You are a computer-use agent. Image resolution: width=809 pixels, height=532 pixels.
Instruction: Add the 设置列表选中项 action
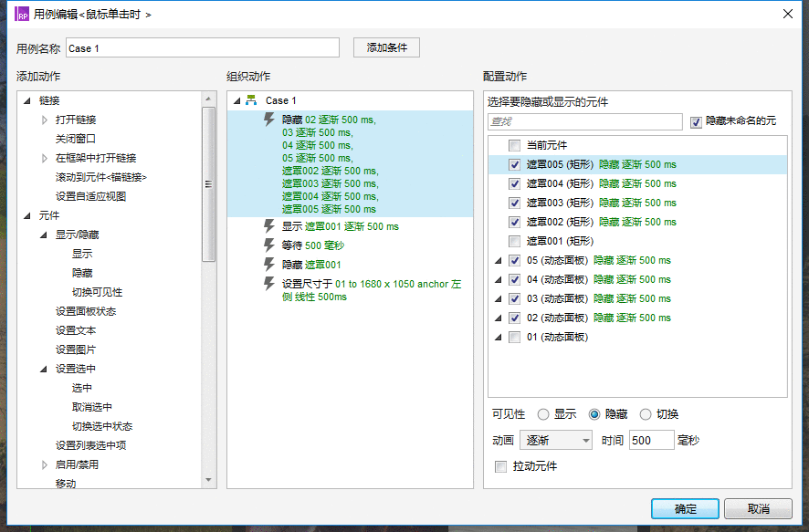[x=90, y=445]
